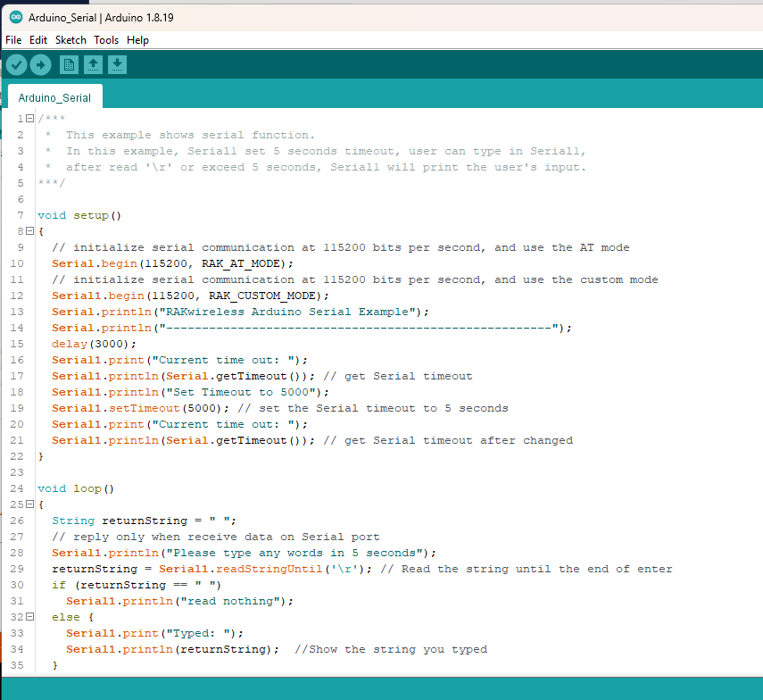Save the sketch using the Save icon

point(117,64)
